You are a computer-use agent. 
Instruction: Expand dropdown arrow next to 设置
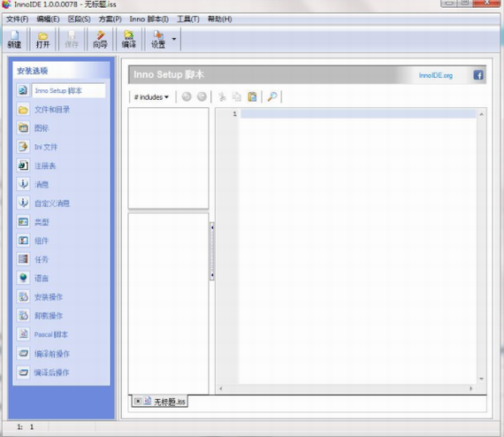coord(174,39)
